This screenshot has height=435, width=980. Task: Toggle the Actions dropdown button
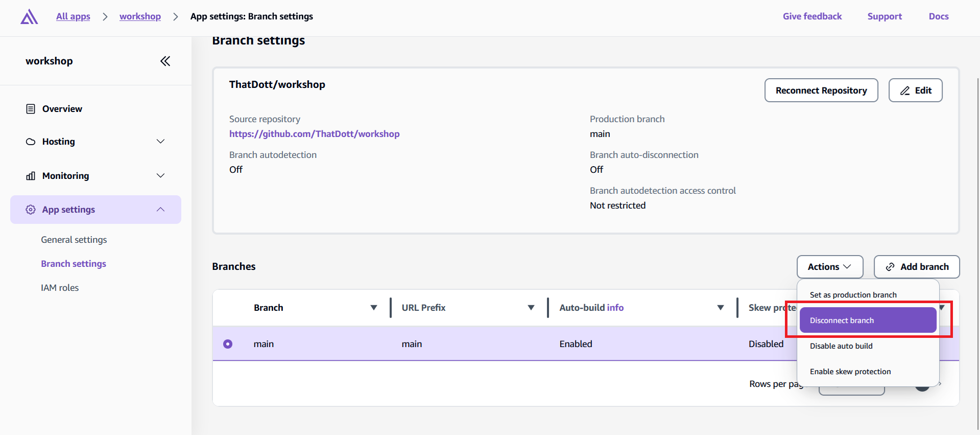[830, 267]
